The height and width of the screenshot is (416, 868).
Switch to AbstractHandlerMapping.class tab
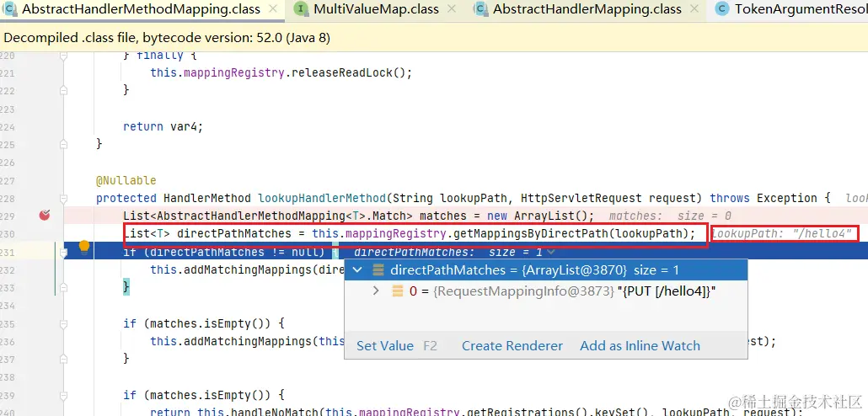pyautogui.click(x=587, y=9)
